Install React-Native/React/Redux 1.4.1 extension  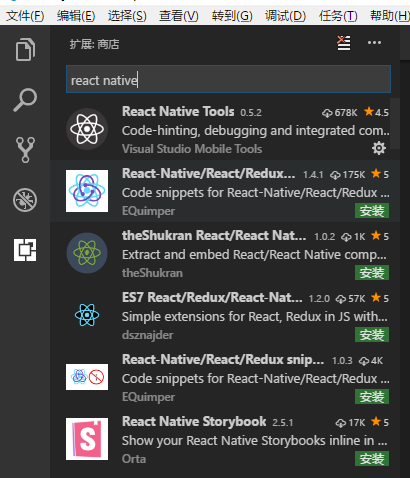[372, 211]
